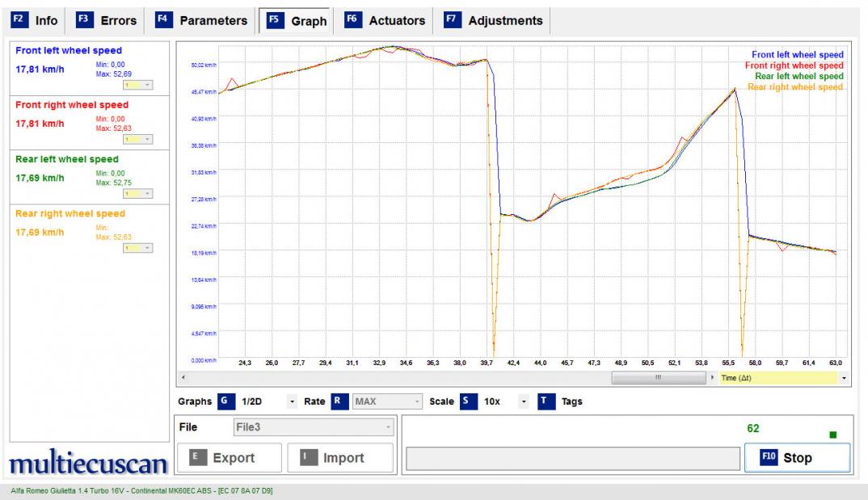Open Rear right wheel speed graph dropdown

pos(138,248)
